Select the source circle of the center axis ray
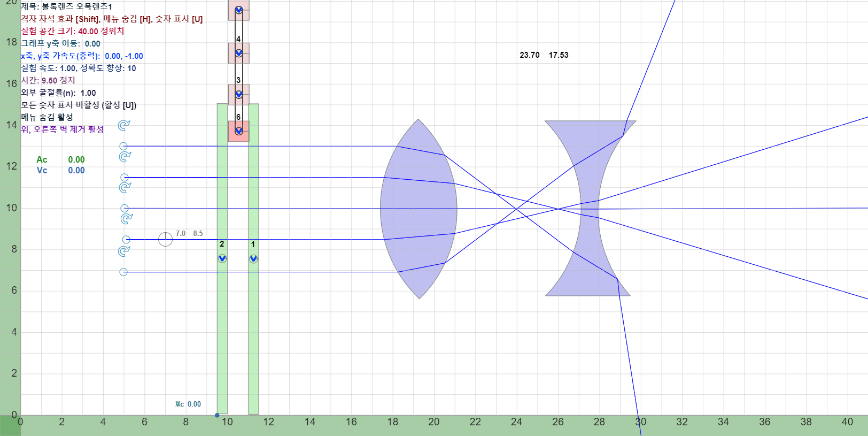 pos(125,208)
